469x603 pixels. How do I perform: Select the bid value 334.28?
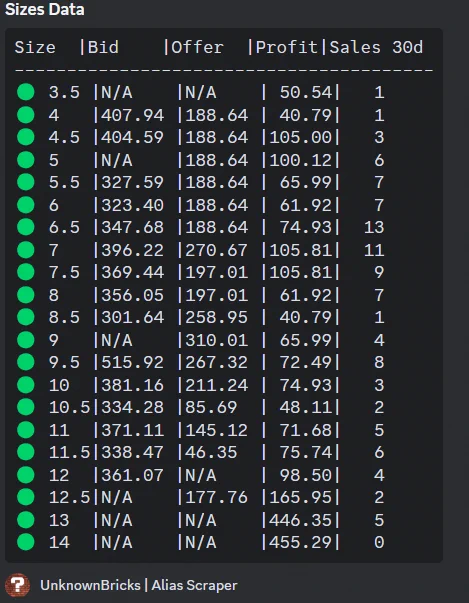133,408
